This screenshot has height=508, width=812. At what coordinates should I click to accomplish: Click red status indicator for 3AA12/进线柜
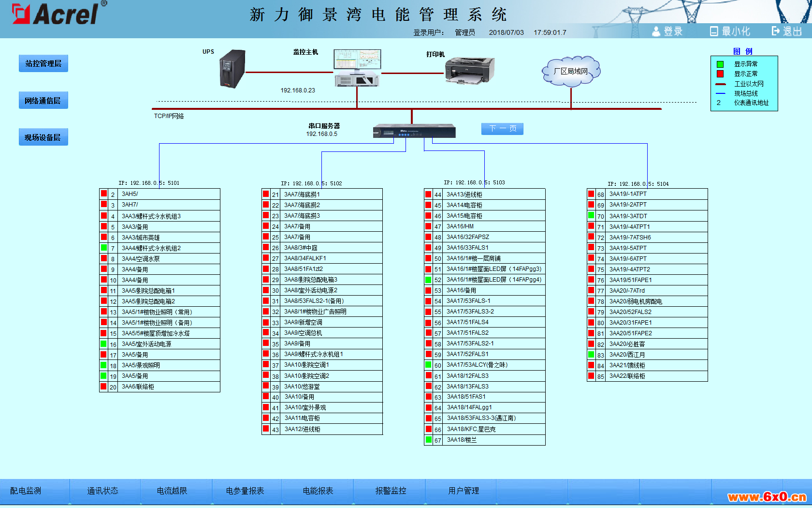[x=266, y=429]
